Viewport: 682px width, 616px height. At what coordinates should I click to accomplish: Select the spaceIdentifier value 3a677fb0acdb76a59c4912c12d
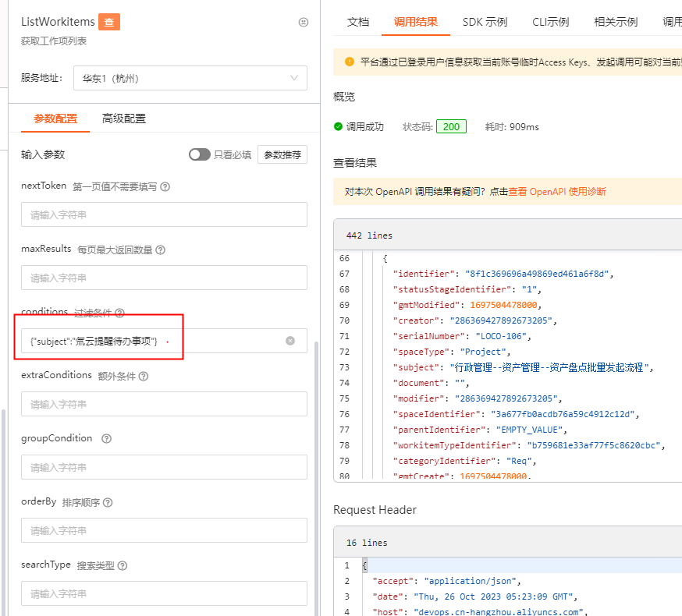563,414
